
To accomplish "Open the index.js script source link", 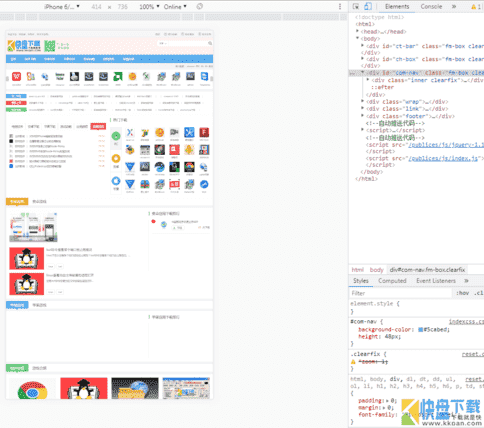I will coord(443,158).
